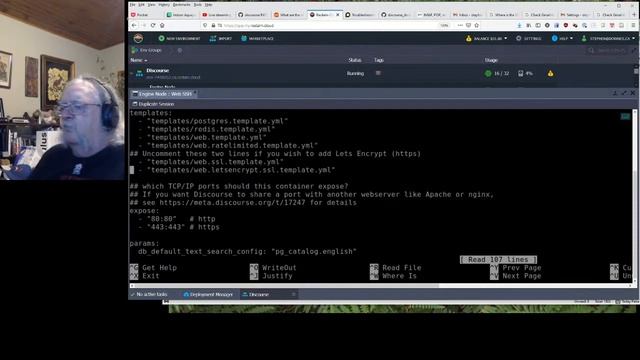
Task: Open dashboard Settings
Action: coord(529,38)
